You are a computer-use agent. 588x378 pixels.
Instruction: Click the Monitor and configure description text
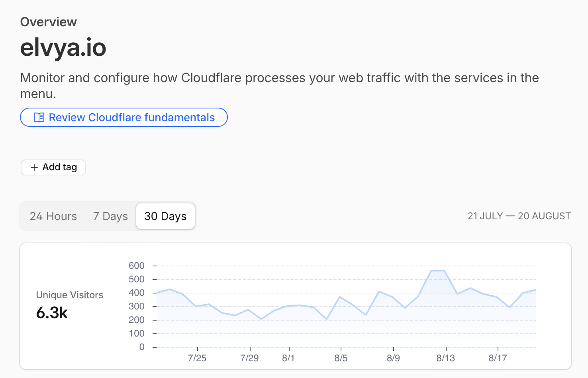coord(279,86)
